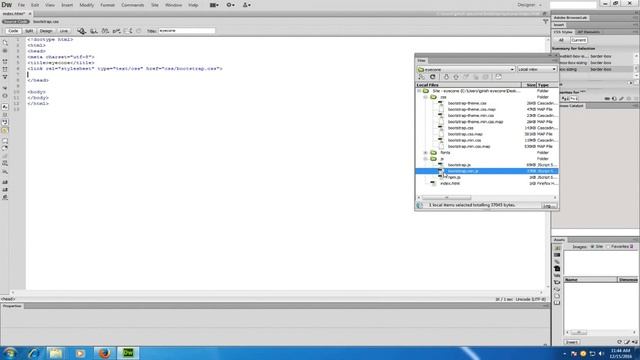This screenshot has width=640, height=360.
Task: Click the Log button in Files panel
Action: click(549, 206)
